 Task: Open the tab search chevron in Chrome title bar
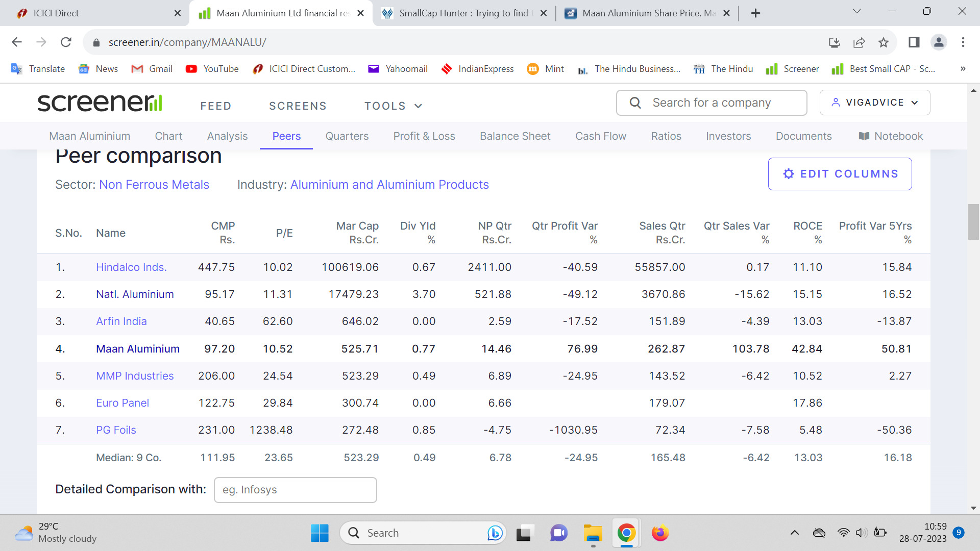[x=857, y=11]
